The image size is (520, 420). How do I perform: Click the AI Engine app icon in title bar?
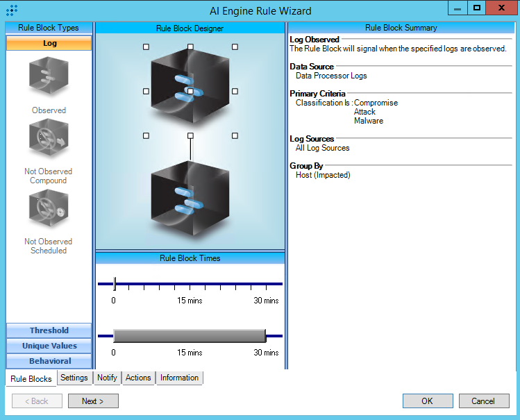coord(12,10)
